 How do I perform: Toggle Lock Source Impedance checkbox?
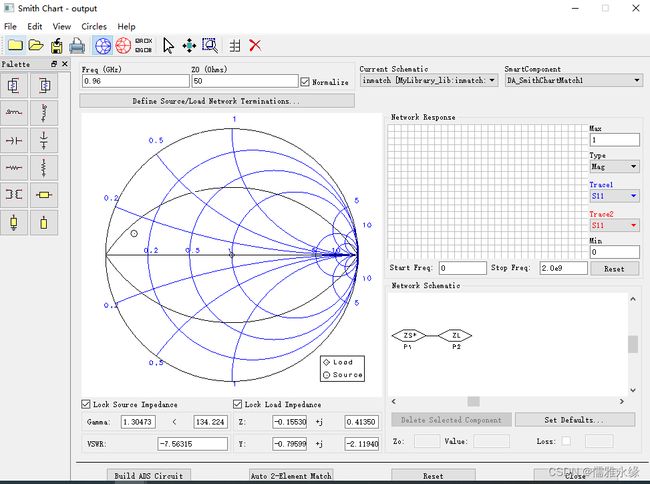[x=86, y=404]
